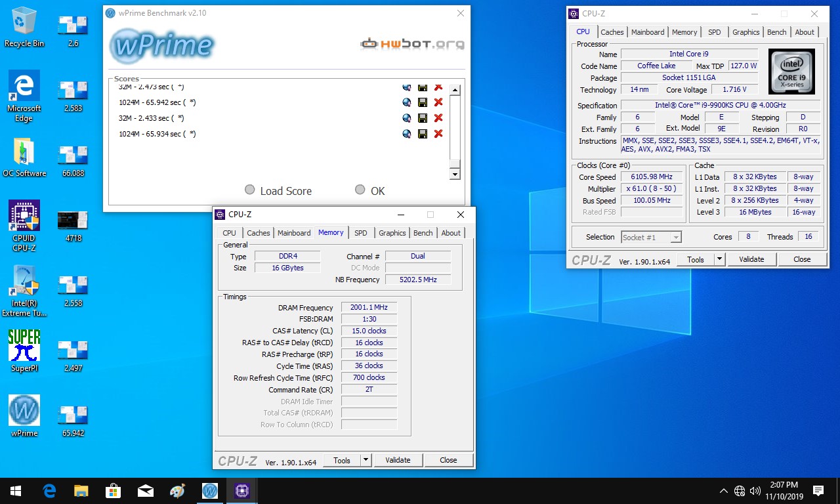Click wPrime scores list scroll-down arrow

click(455, 174)
